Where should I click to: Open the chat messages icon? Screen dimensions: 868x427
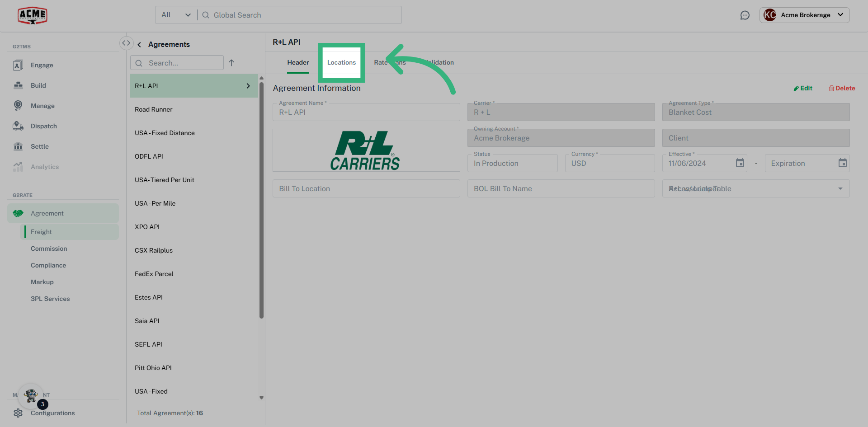[745, 15]
